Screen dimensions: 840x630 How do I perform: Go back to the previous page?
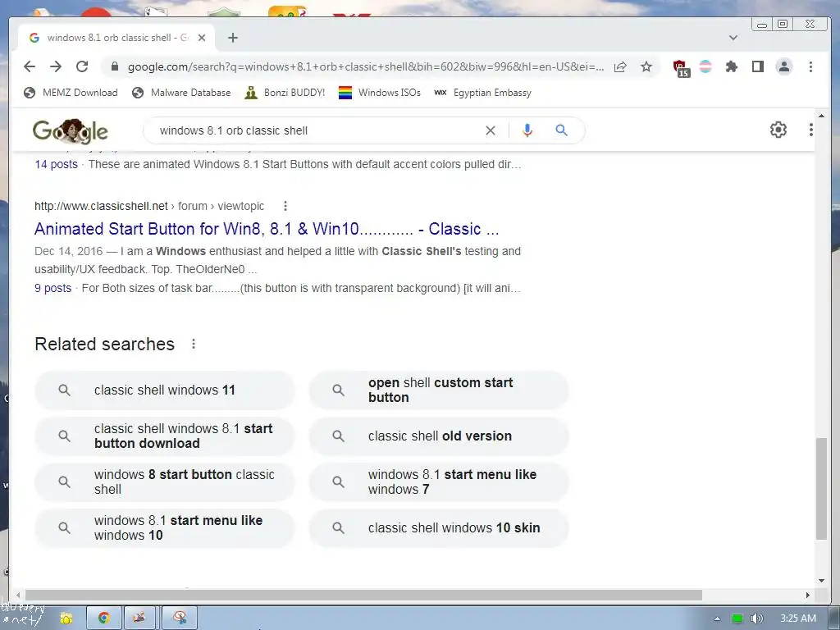point(30,66)
